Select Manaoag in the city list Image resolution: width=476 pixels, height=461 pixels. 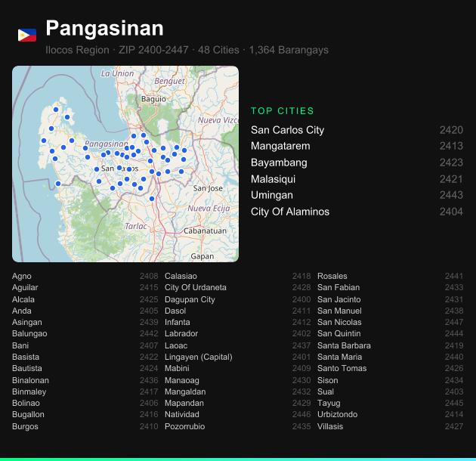tap(238, 380)
